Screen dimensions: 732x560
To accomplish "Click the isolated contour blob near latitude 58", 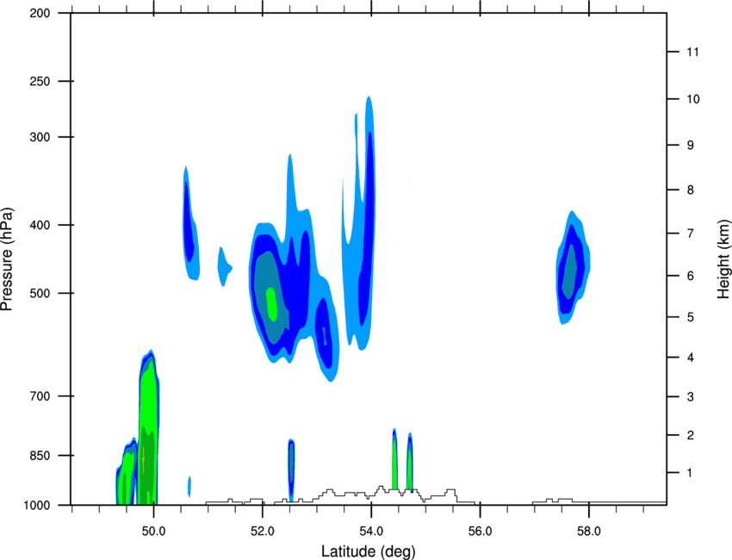I will [574, 268].
